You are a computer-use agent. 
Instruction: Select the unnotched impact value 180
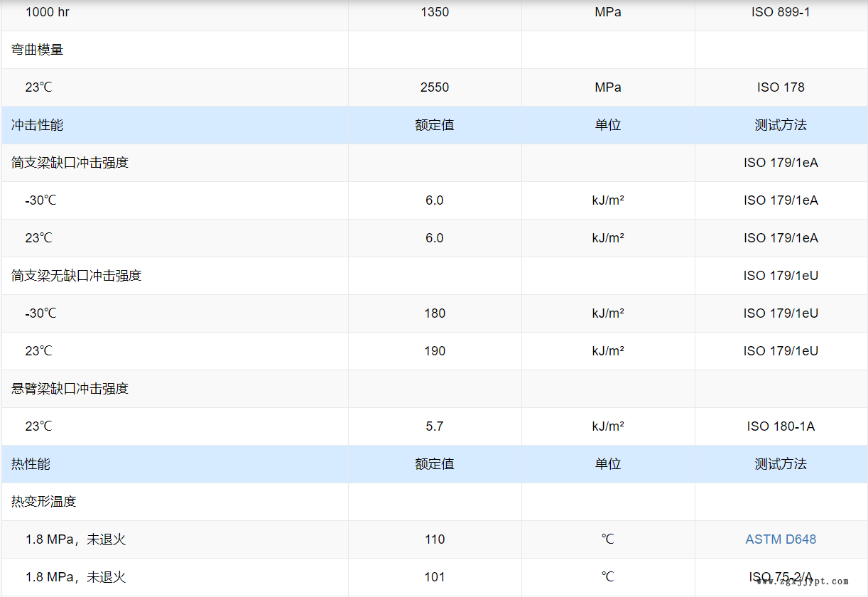pyautogui.click(x=435, y=313)
